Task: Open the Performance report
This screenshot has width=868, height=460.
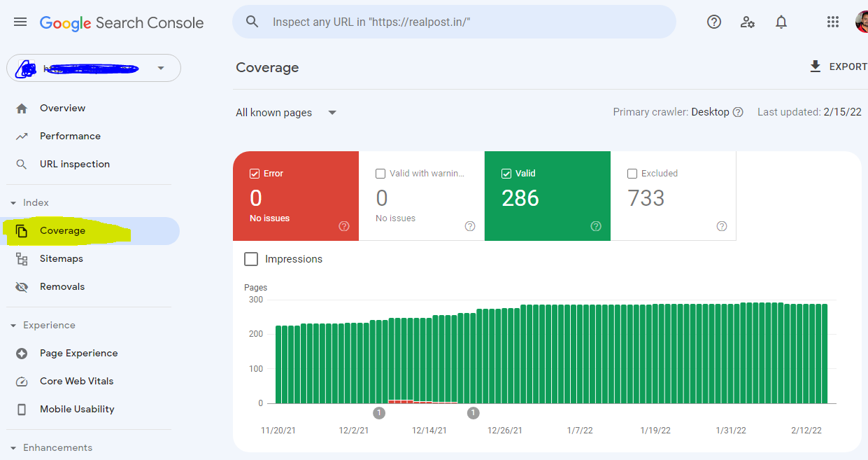Action: point(70,136)
